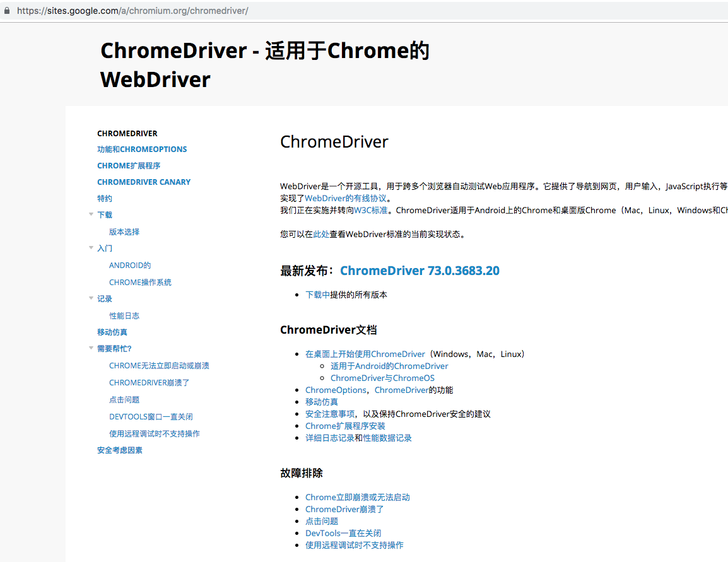Click the 此处 link

(321, 235)
